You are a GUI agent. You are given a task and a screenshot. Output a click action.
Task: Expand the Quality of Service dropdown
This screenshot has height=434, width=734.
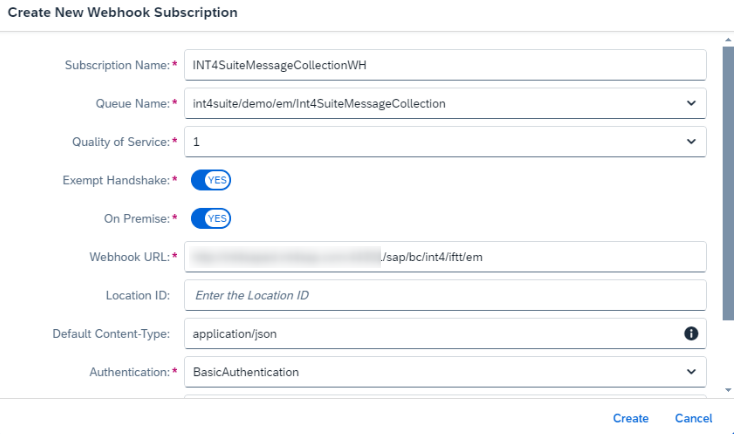click(691, 142)
